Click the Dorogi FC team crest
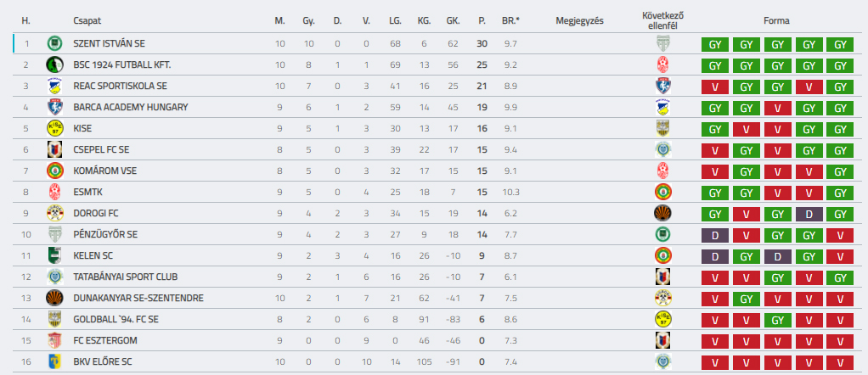The height and width of the screenshot is (375, 868). point(54,213)
